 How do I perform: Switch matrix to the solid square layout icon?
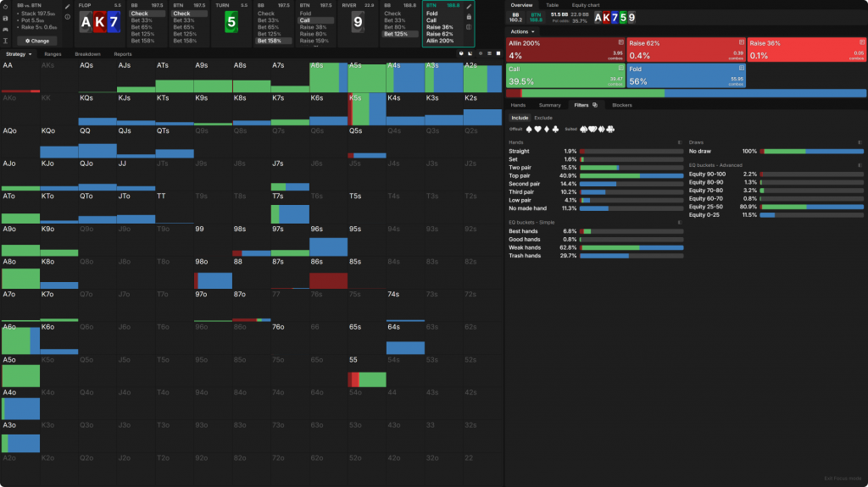pos(498,53)
